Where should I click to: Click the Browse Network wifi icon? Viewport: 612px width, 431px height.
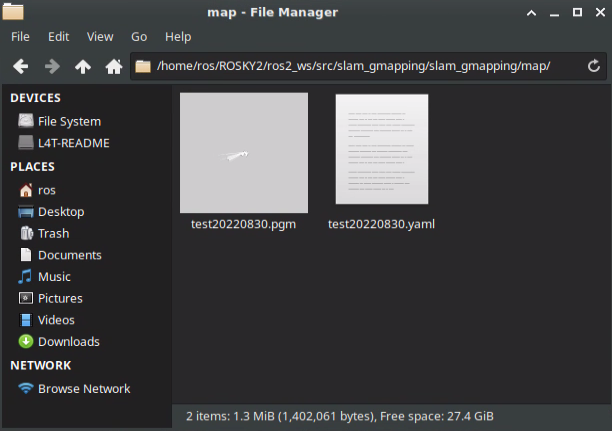pos(26,388)
